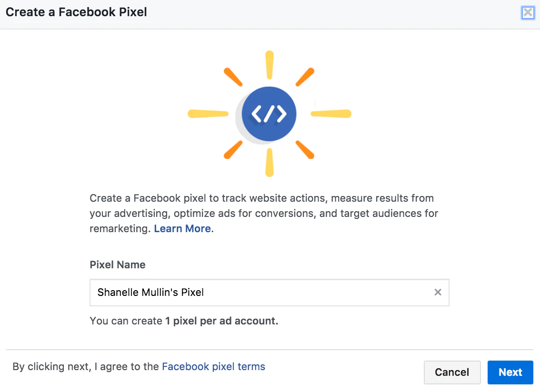540x392 pixels.
Task: Click the right yellow ray of the sunburst
Action: (331, 114)
